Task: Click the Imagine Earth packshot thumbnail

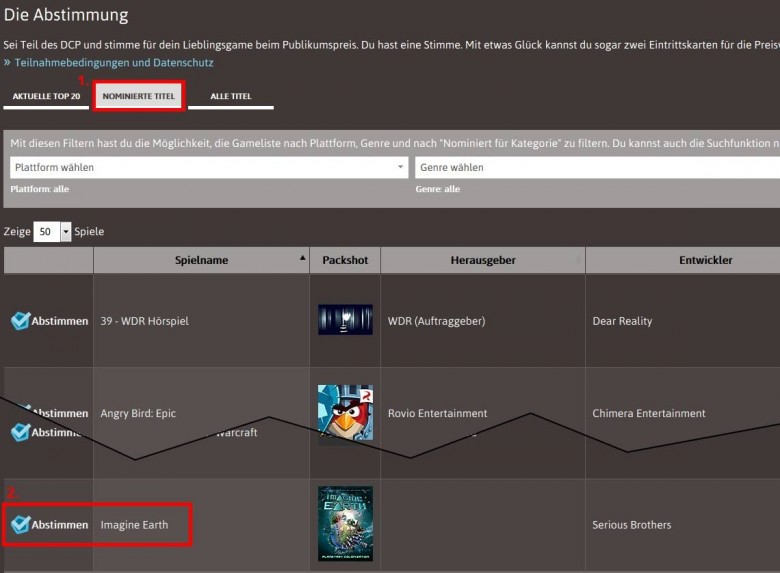Action: tap(345, 524)
